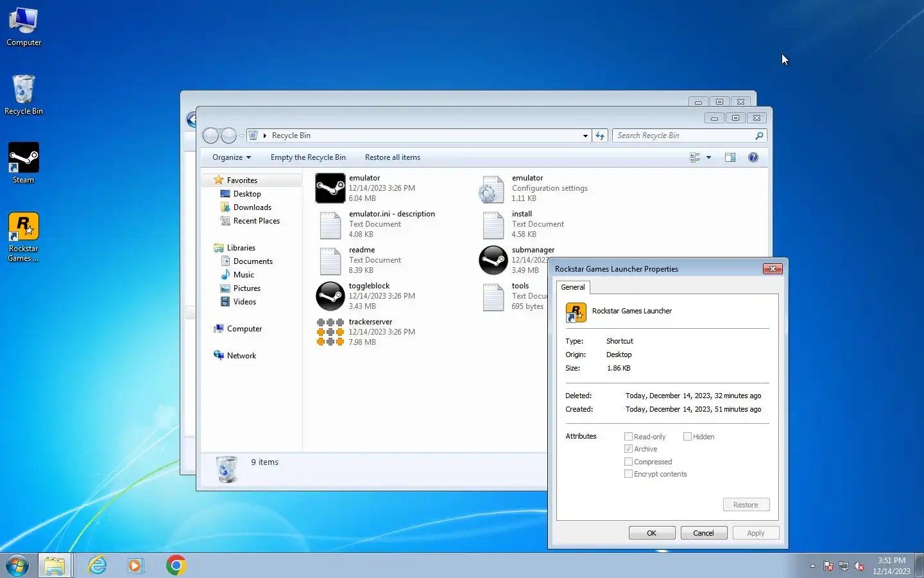The width and height of the screenshot is (924, 578).
Task: Click OK in the Properties dialog
Action: coord(652,533)
